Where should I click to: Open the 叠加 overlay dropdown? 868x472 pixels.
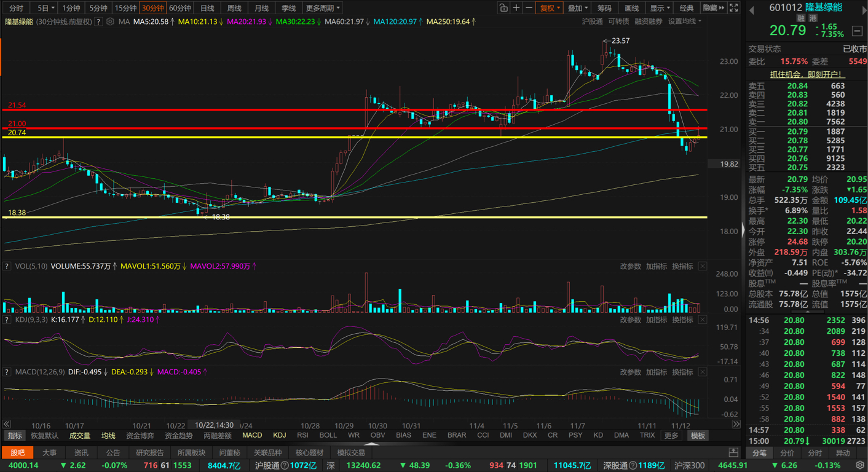click(578, 8)
